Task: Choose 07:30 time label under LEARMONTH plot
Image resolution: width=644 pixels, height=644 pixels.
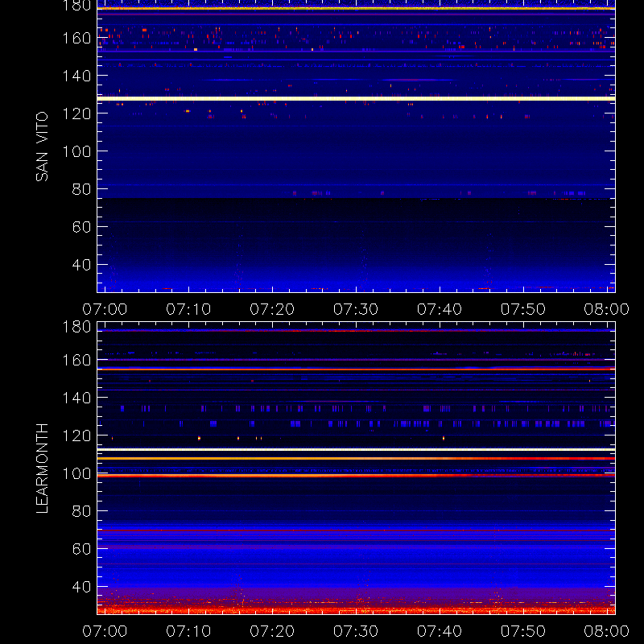Action: click(356, 631)
